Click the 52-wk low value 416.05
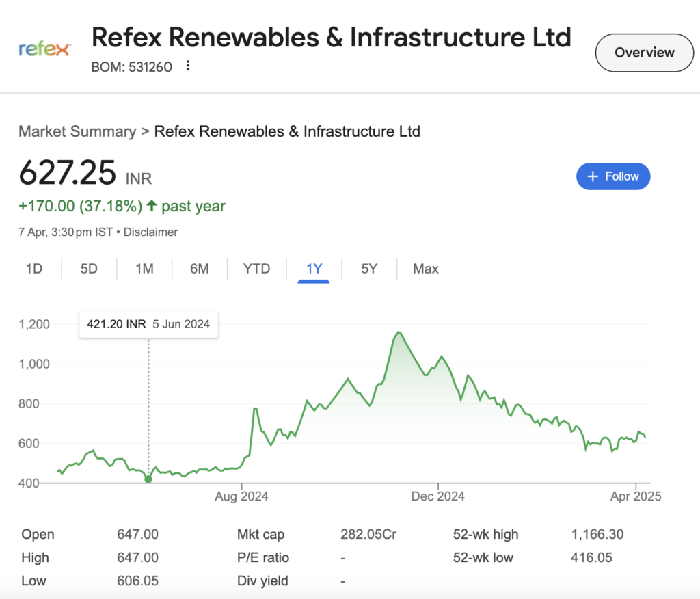The height and width of the screenshot is (599, 700). click(591, 557)
